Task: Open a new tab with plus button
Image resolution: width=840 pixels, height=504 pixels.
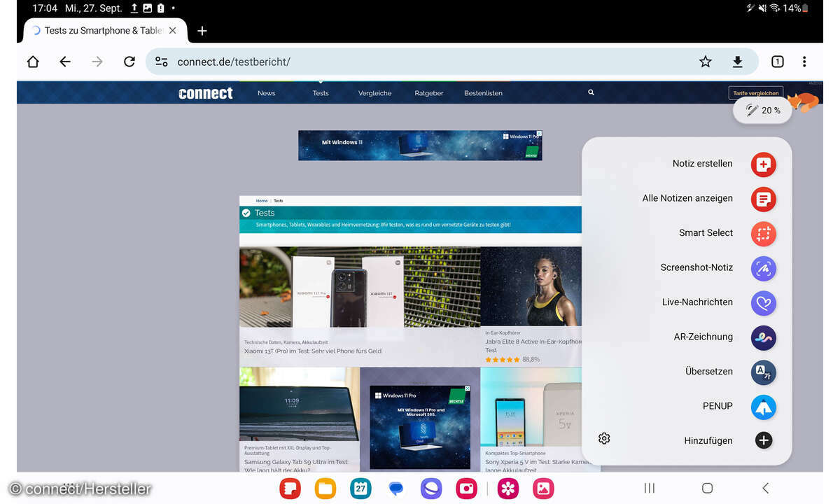Action: (202, 31)
